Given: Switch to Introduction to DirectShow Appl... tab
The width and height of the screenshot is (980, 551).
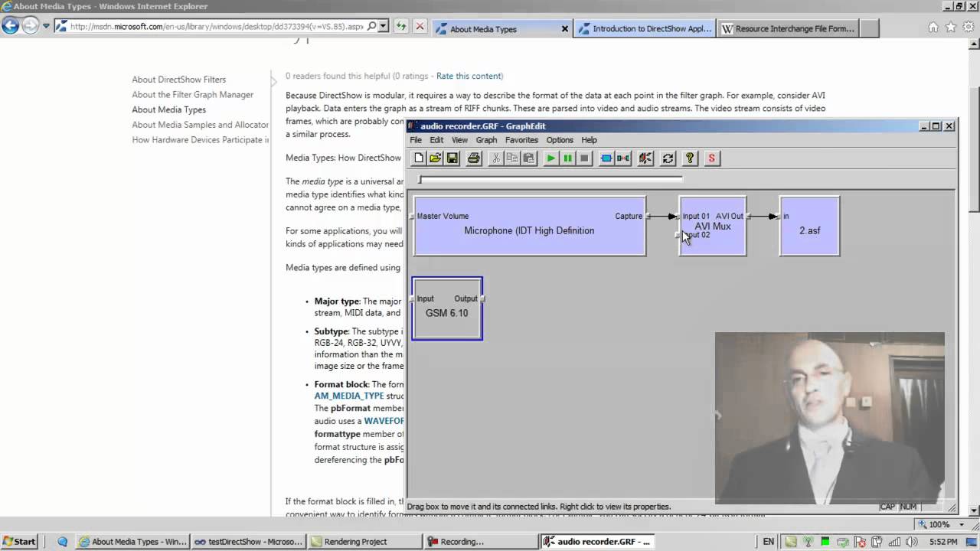Looking at the screenshot, I should pos(645,29).
